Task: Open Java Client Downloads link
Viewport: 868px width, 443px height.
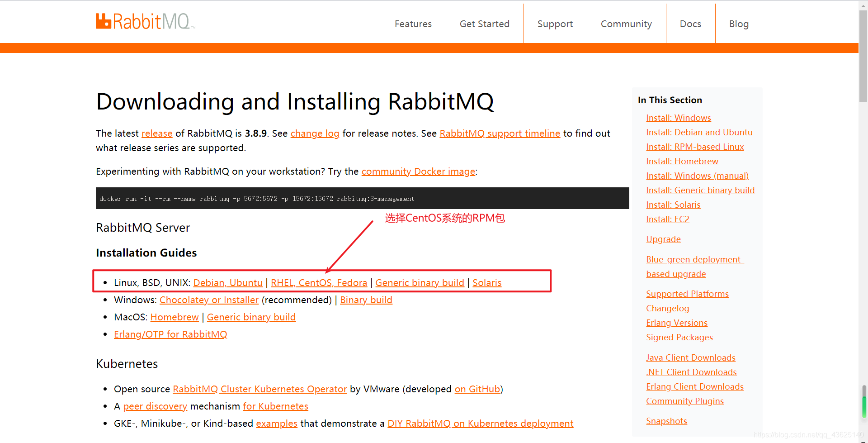Action: (x=690, y=358)
